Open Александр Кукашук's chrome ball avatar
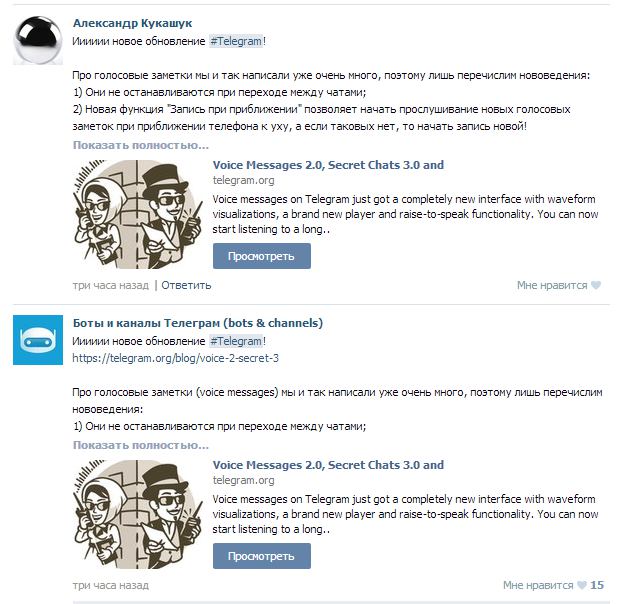The width and height of the screenshot is (624, 604). [38, 40]
